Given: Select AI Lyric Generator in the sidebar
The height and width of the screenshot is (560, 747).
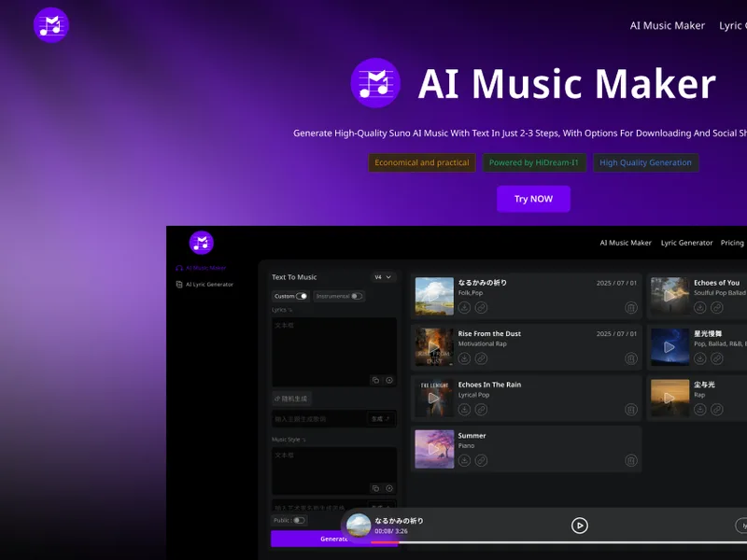Looking at the screenshot, I should (x=204, y=285).
